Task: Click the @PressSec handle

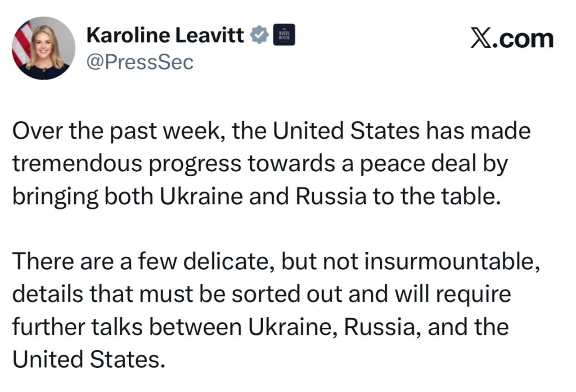Action: point(139,62)
